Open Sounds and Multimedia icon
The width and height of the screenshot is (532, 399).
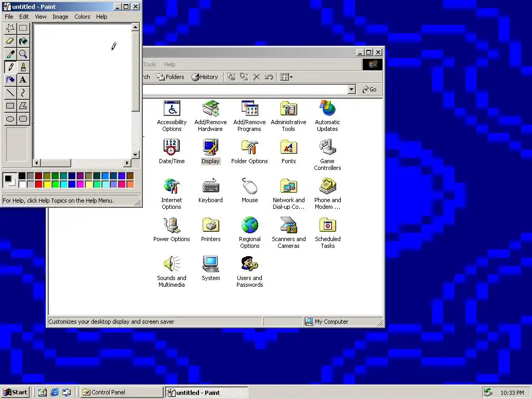171,271
